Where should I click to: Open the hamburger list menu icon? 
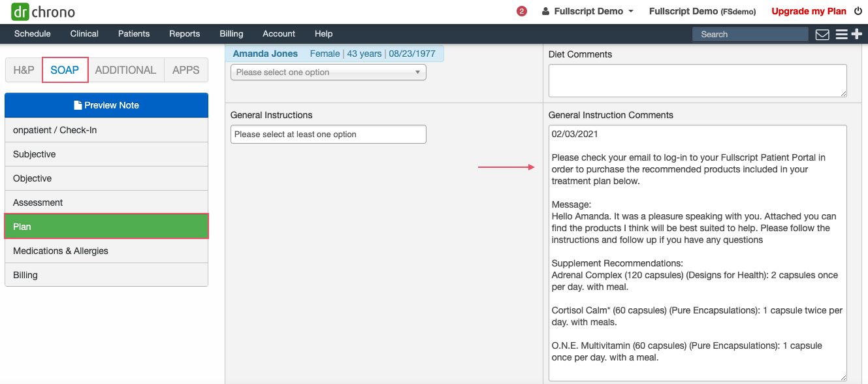click(841, 35)
